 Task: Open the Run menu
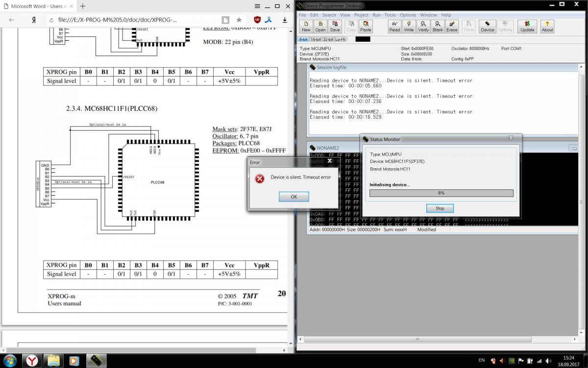376,15
